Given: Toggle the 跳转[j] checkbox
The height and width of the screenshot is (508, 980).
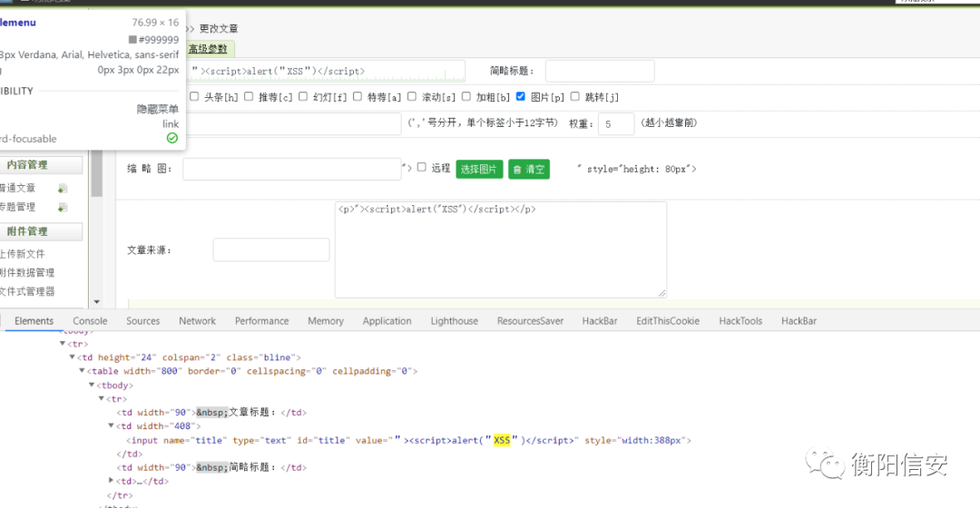Looking at the screenshot, I should click(x=575, y=96).
